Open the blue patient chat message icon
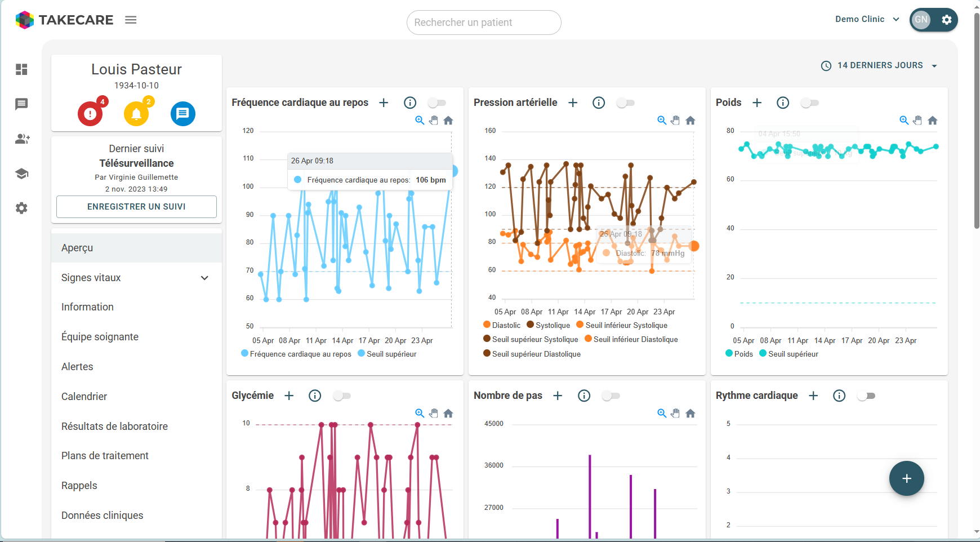 click(x=182, y=114)
